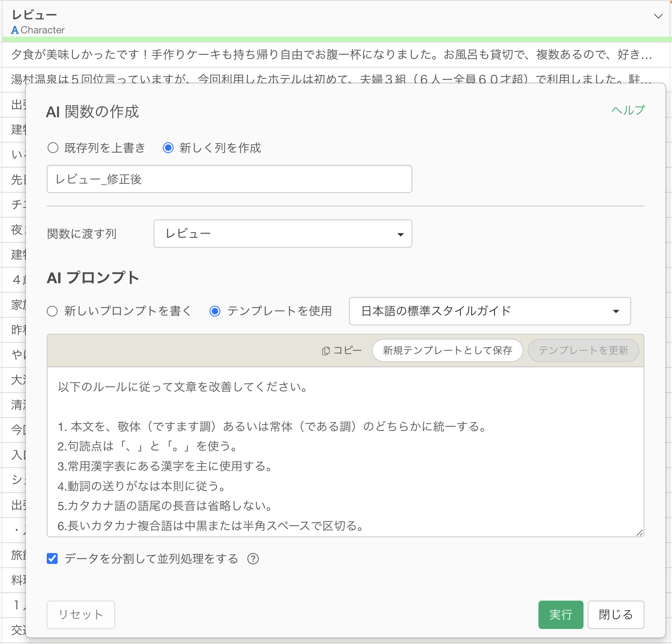Select 新しく列を作成 radio option
672x644 pixels.
(168, 148)
